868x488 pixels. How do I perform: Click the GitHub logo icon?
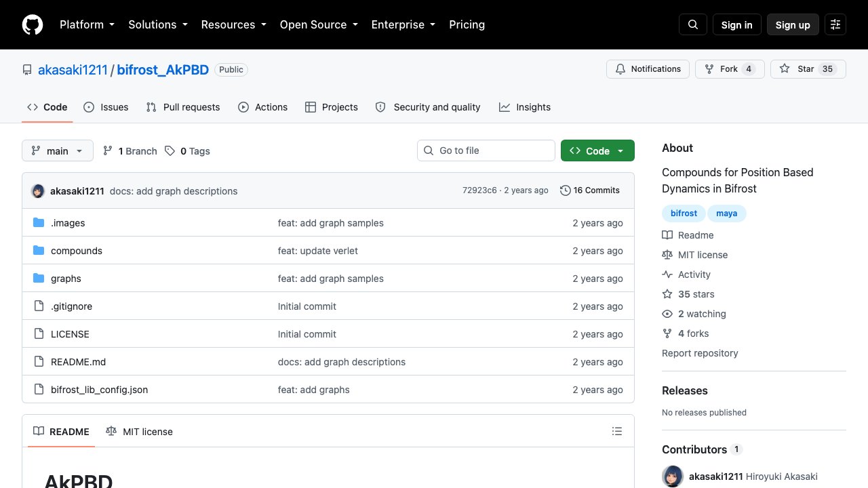pyautogui.click(x=33, y=24)
